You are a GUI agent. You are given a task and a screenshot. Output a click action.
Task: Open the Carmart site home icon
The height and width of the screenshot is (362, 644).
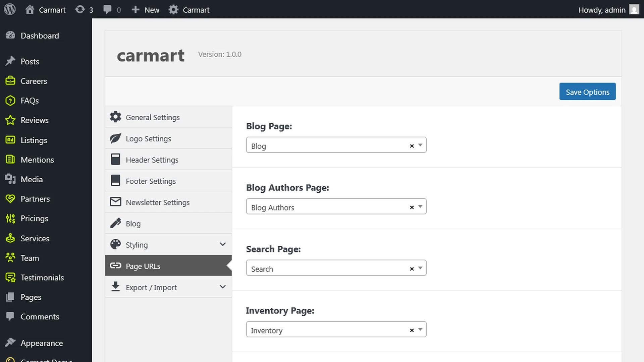pos(30,10)
